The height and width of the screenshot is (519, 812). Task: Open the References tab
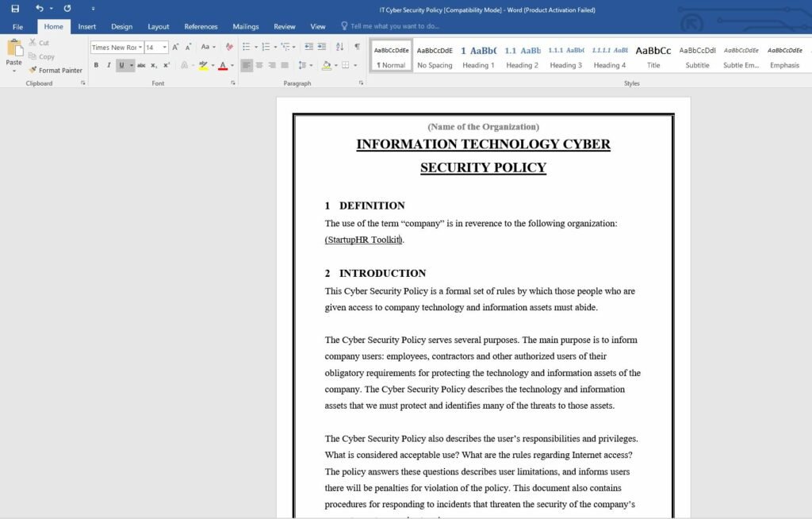click(x=201, y=26)
